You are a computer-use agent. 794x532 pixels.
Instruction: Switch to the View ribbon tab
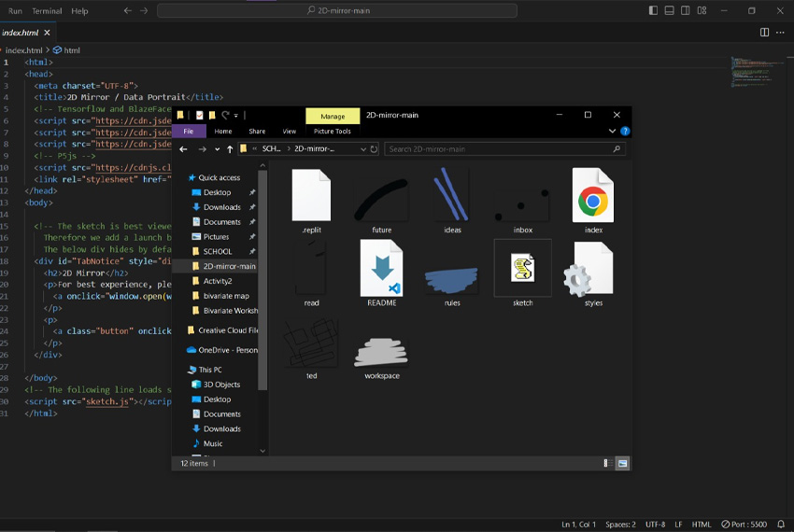[x=290, y=132]
